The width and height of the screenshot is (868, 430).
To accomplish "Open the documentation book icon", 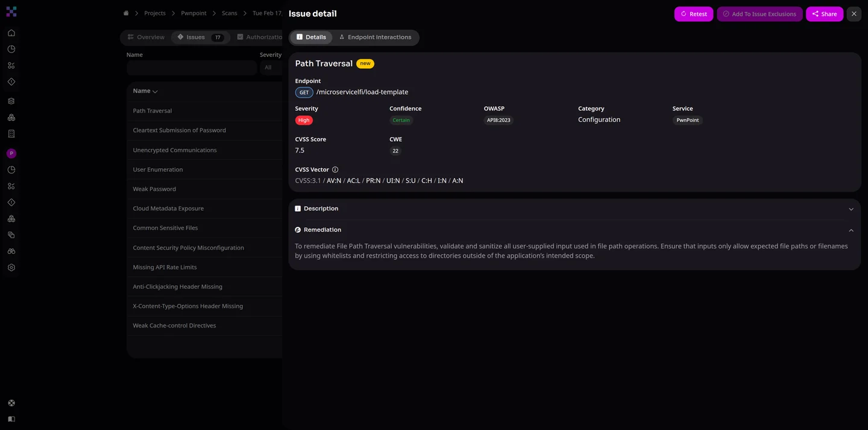I will pyautogui.click(x=11, y=419).
